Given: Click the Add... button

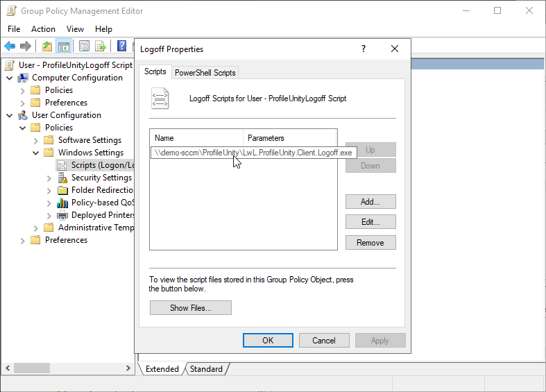Looking at the screenshot, I should (370, 202).
